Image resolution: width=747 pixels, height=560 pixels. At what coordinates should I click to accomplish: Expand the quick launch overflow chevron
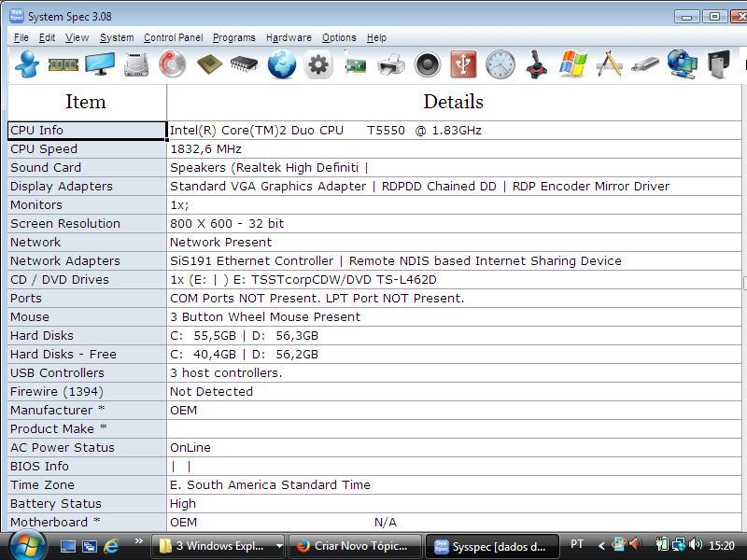click(138, 541)
